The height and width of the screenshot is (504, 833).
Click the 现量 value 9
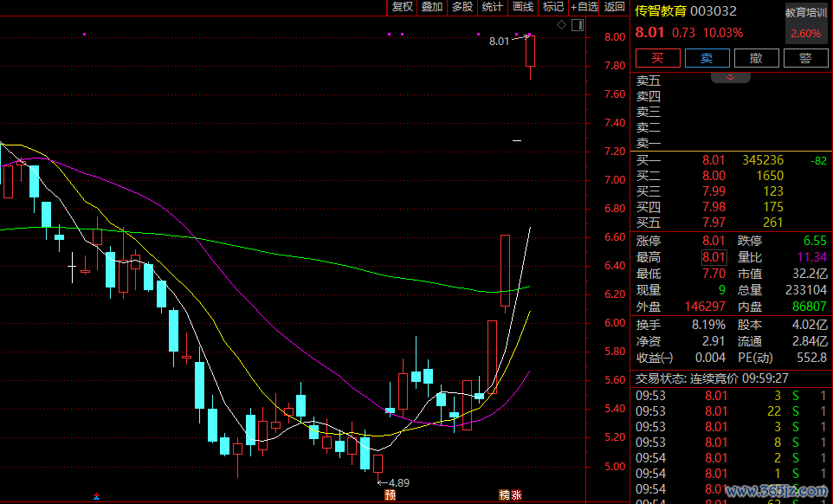tap(722, 290)
